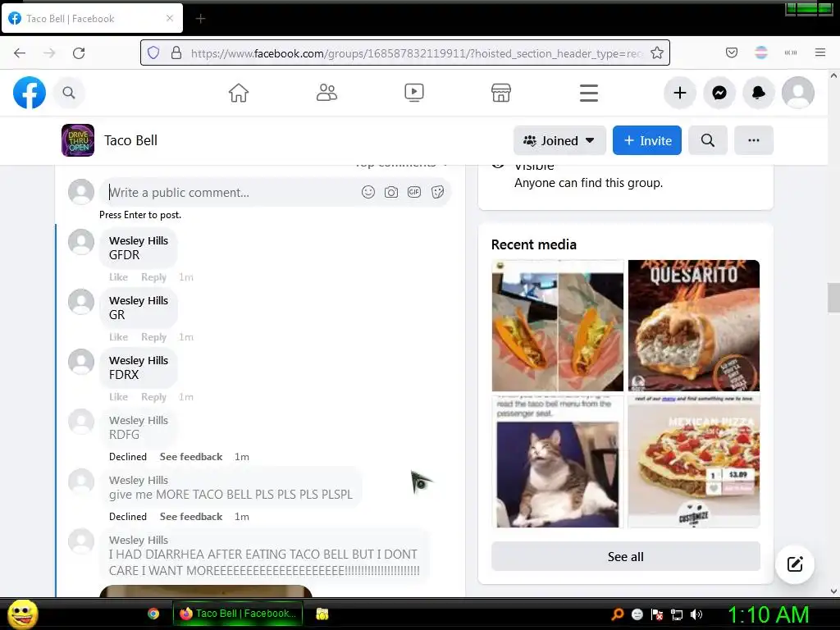This screenshot has height=630, width=840.
Task: Open the cat meme thumbnail
Action: click(x=558, y=462)
